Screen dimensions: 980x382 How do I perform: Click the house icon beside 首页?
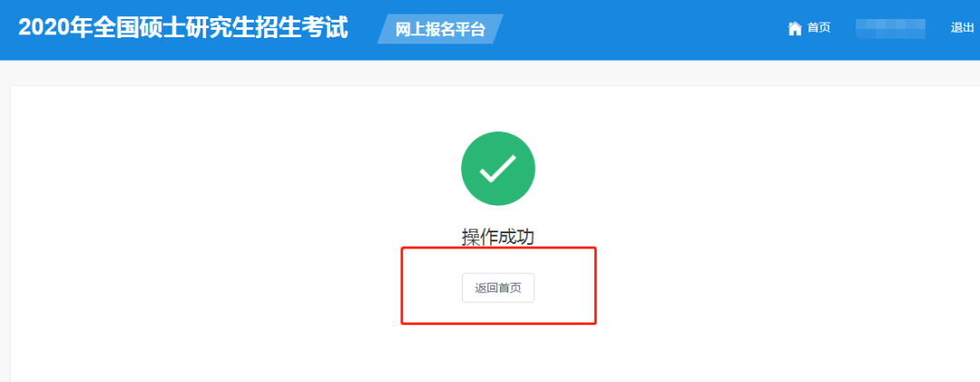[x=794, y=28]
